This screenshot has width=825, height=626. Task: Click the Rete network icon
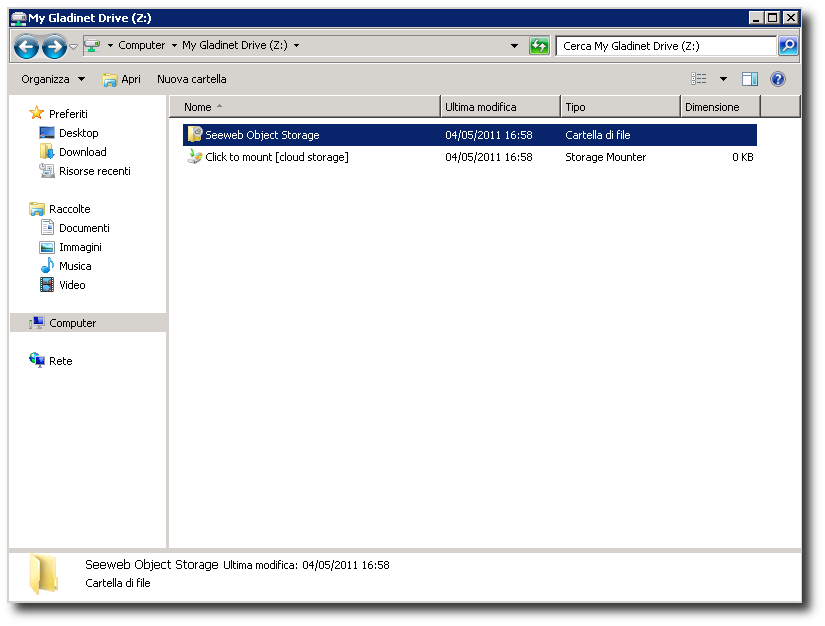point(37,360)
